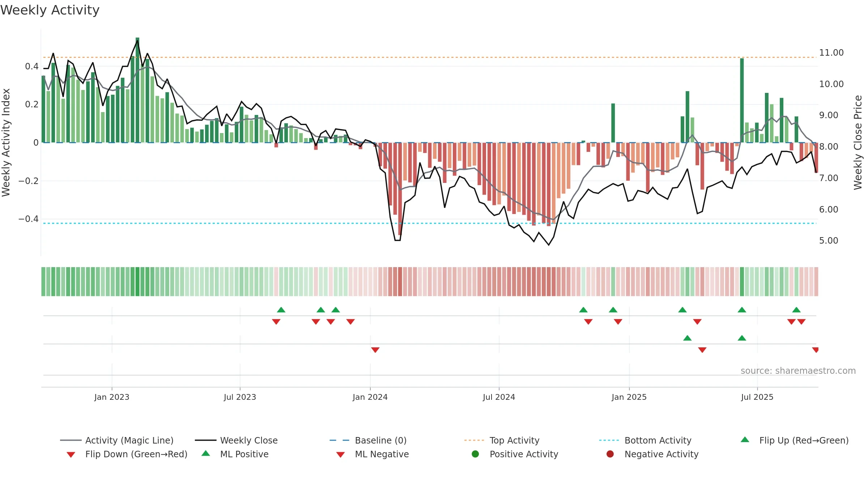Click the "Weekly Activity Index" axis label

click(x=6, y=142)
